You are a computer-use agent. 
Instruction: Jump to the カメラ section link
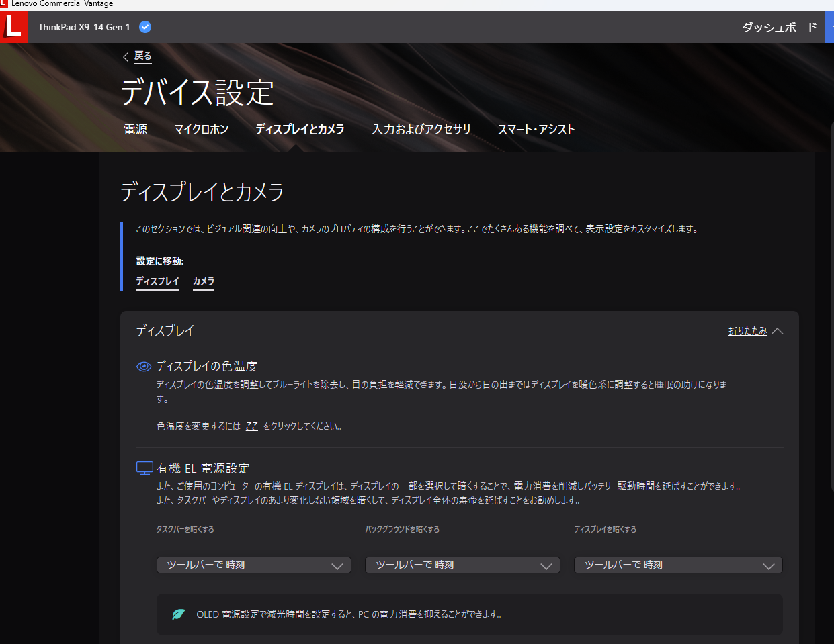point(204,281)
